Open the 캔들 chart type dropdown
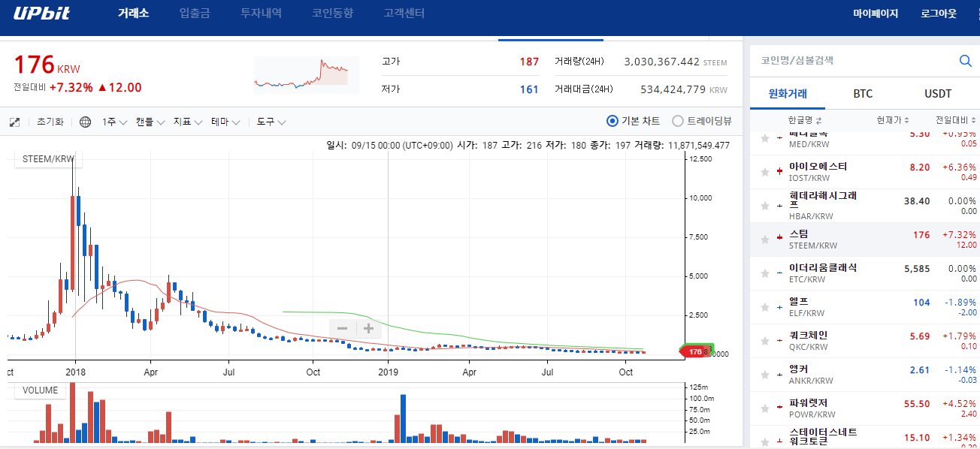 point(150,122)
